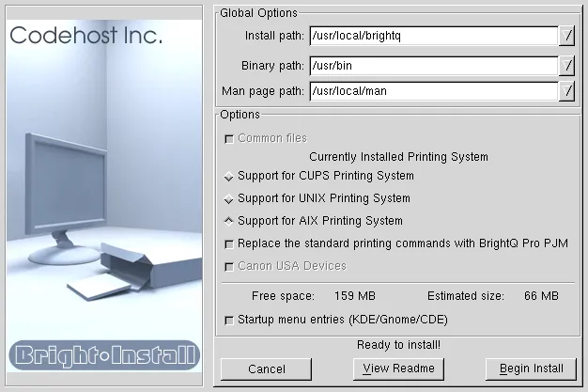Click the 'Ready to install!' status text
Viewport: 588px width, 392px height.
(398, 345)
